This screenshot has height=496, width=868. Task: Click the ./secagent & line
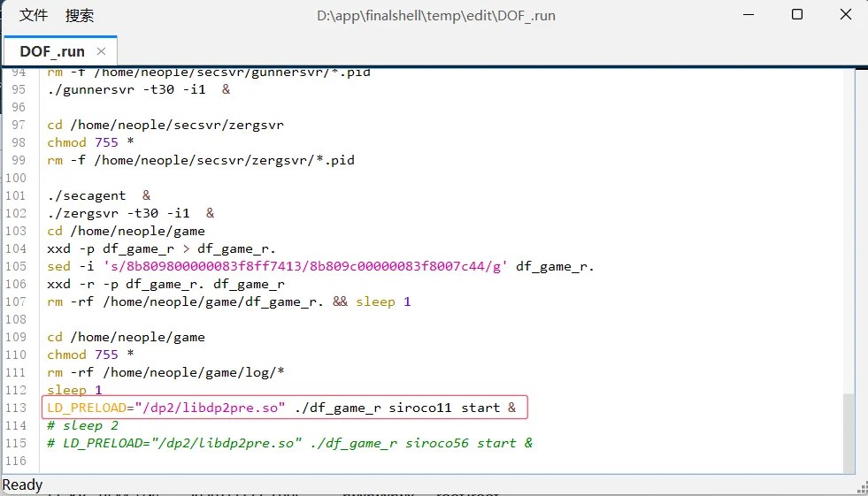point(98,195)
